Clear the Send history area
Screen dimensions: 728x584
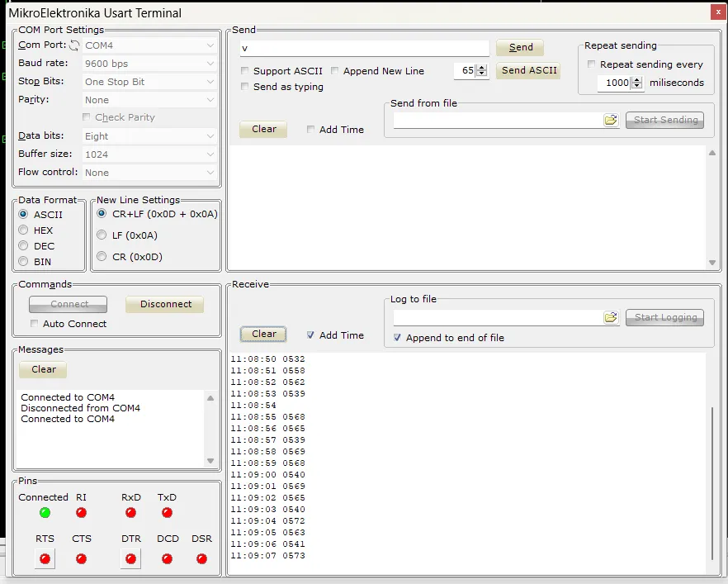pos(263,129)
